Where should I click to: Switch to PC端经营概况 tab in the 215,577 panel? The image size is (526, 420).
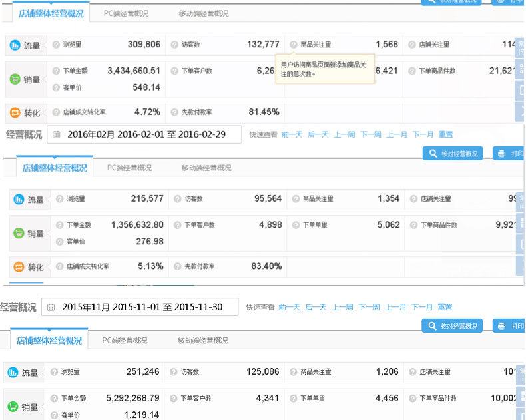pyautogui.click(x=129, y=168)
